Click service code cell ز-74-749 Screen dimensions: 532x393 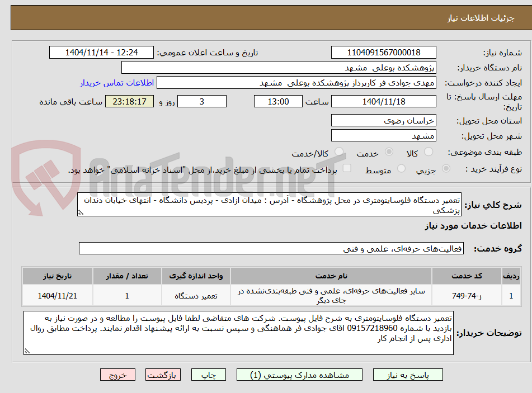467,296
